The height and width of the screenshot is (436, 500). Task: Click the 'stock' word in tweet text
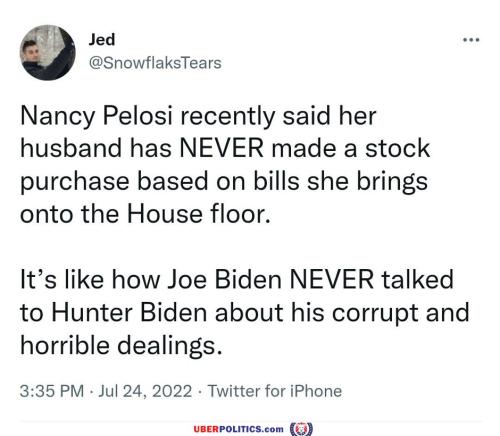397,148
